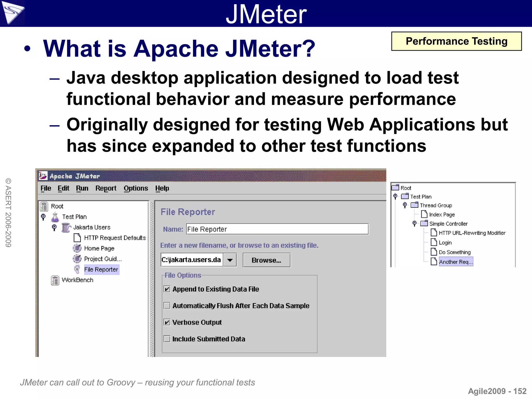Open the File menu

pyautogui.click(x=46, y=188)
